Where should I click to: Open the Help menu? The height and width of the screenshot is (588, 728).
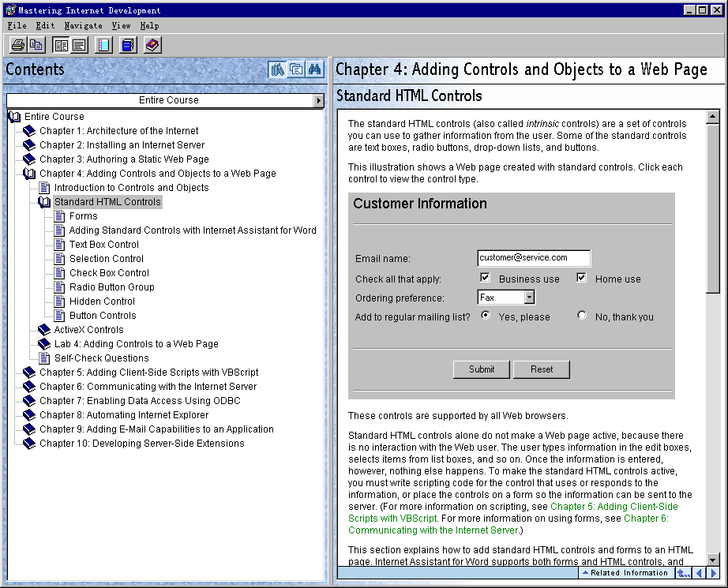point(150,25)
